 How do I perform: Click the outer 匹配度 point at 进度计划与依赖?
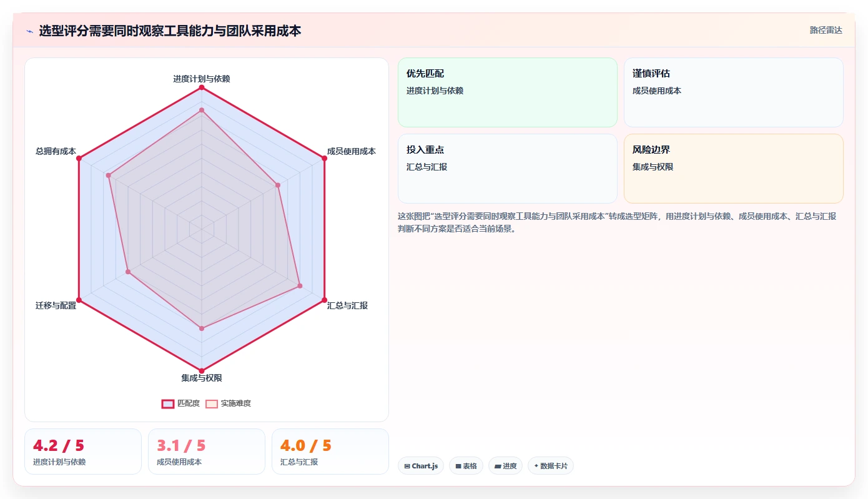click(202, 88)
